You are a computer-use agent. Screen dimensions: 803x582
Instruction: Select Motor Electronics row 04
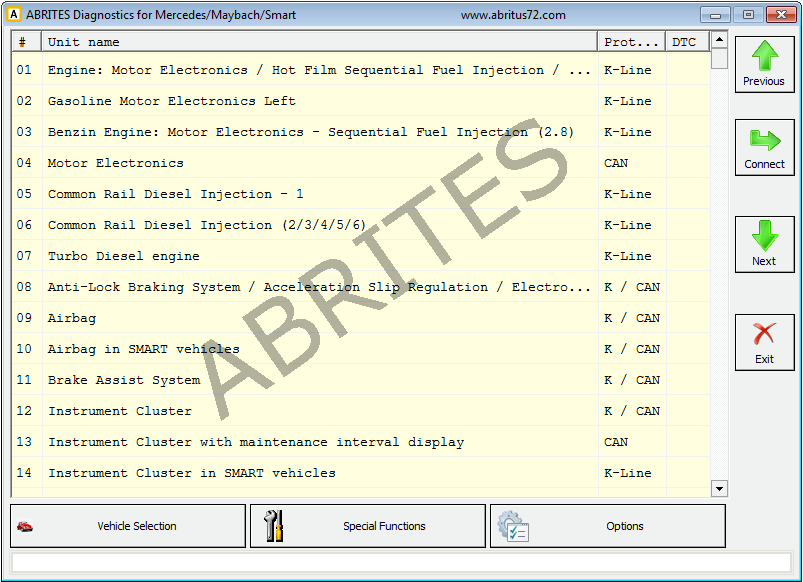click(x=116, y=163)
